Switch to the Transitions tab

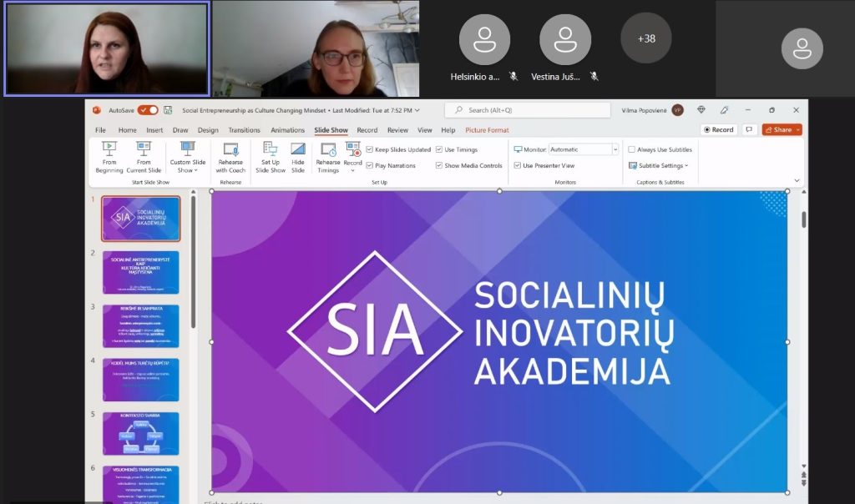(244, 130)
